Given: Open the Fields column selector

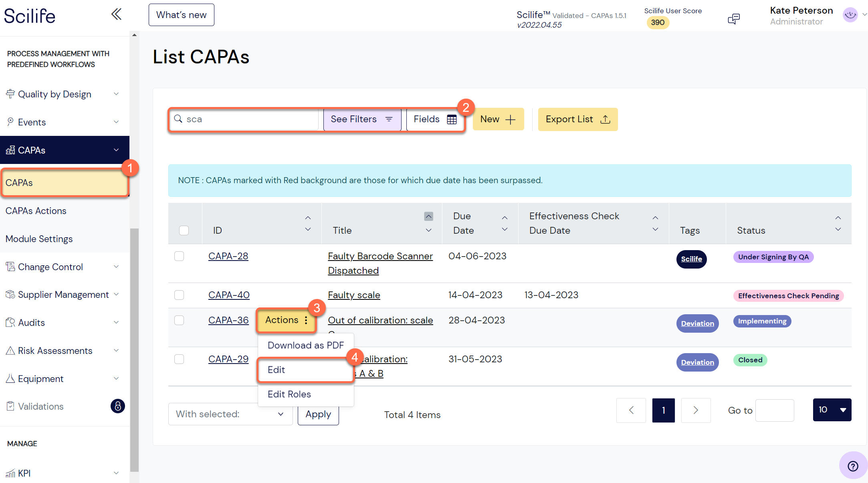Looking at the screenshot, I should [435, 119].
